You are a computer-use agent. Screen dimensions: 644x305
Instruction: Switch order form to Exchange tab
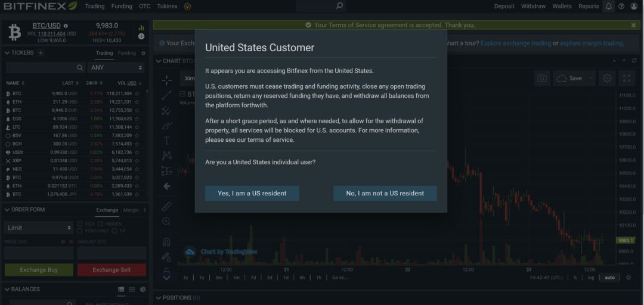click(107, 210)
